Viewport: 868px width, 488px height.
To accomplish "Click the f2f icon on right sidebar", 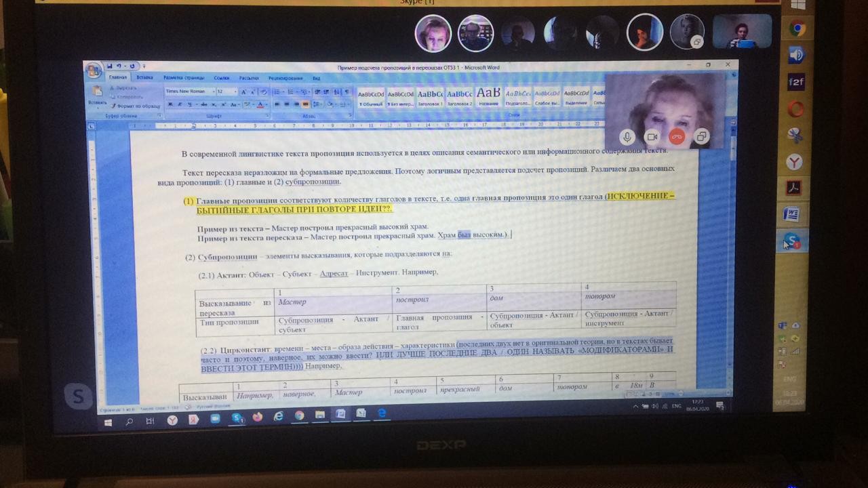I will pos(795,81).
